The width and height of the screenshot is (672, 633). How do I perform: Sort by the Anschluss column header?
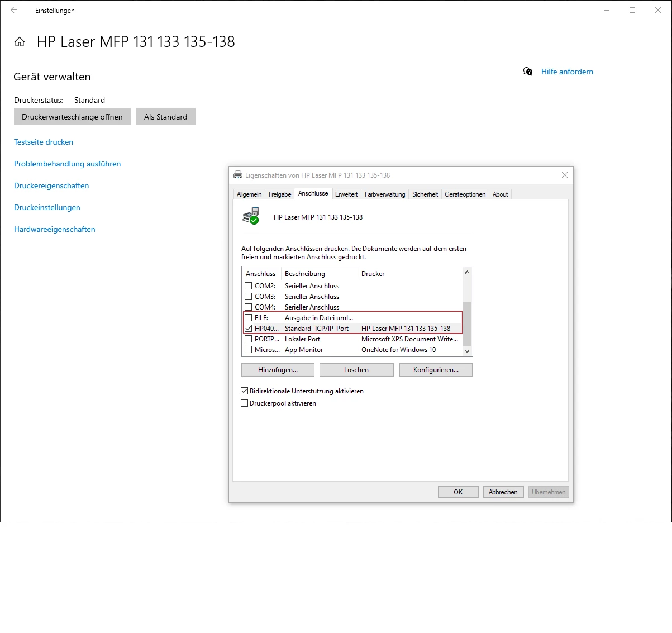261,274
